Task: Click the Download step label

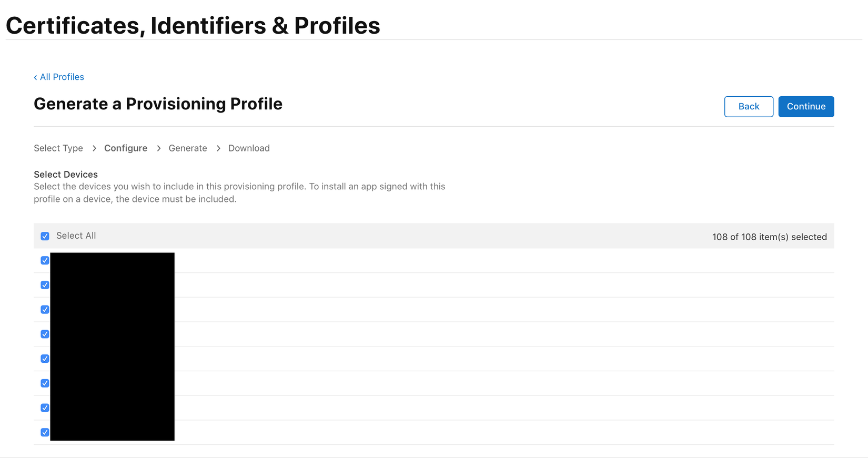Action: 249,148
